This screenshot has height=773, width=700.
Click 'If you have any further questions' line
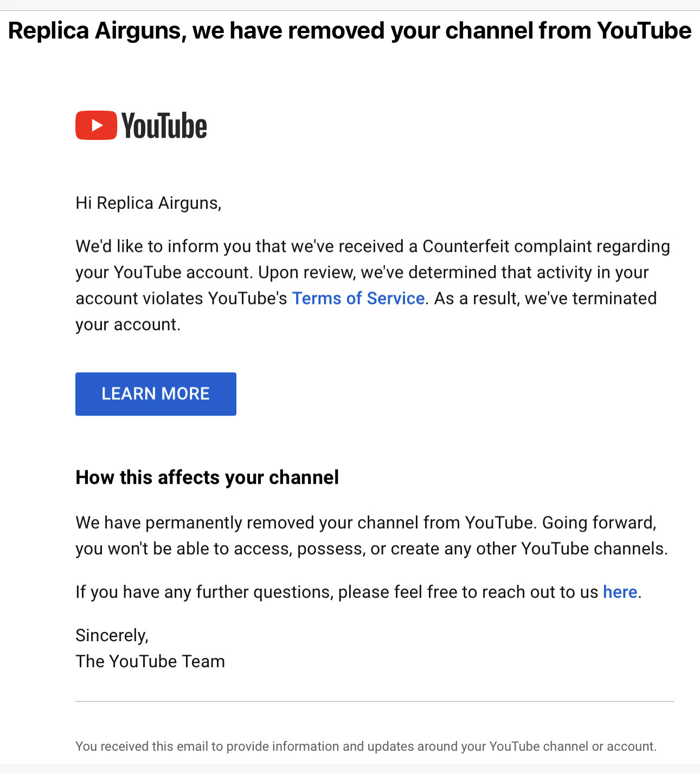pos(358,592)
